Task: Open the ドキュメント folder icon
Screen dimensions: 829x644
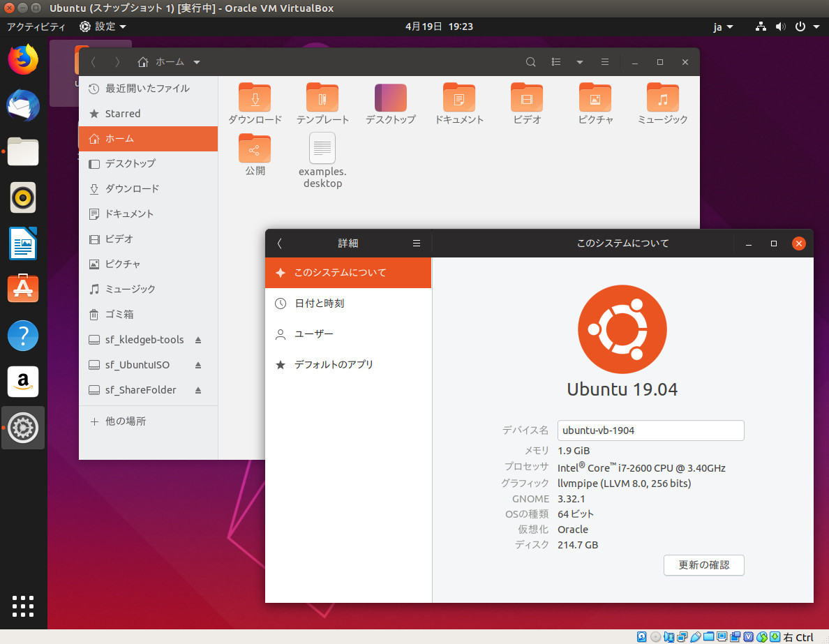Action: point(459,97)
